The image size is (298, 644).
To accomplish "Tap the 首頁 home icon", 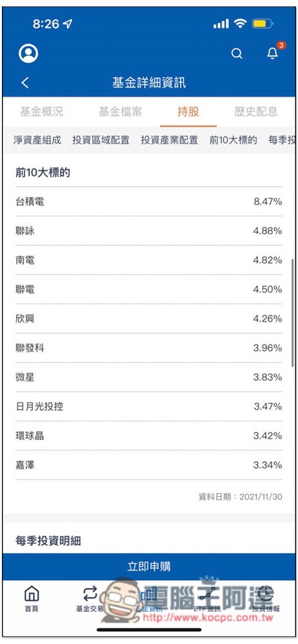I will point(32,598).
